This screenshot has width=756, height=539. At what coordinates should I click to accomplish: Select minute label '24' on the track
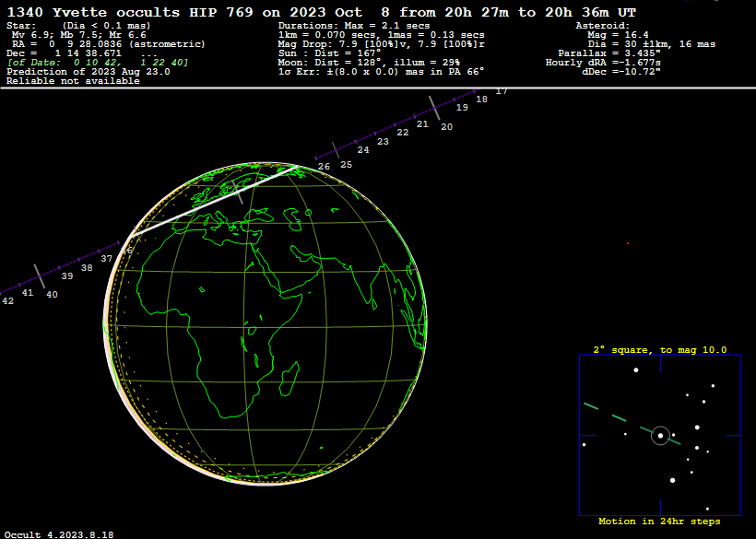click(363, 150)
